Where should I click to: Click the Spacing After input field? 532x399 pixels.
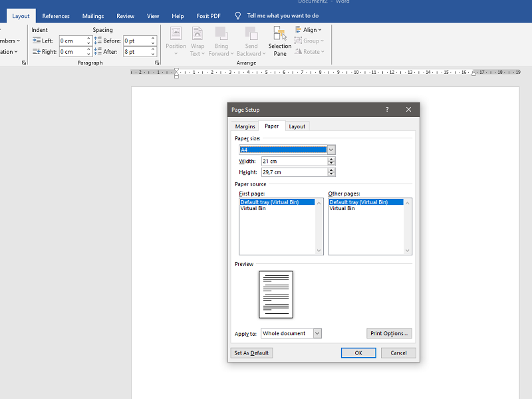point(137,52)
